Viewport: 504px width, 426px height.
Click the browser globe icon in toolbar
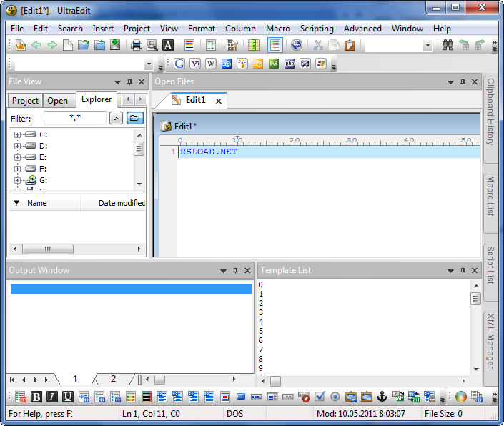click(297, 45)
